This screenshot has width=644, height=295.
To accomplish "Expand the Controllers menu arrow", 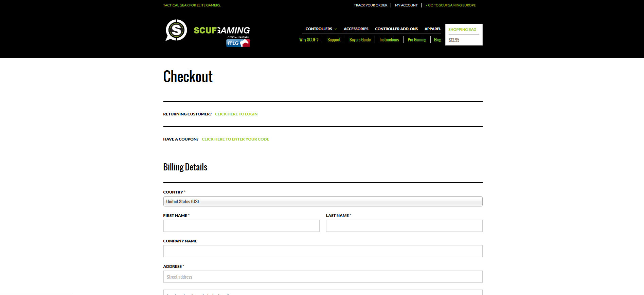I will [x=336, y=29].
